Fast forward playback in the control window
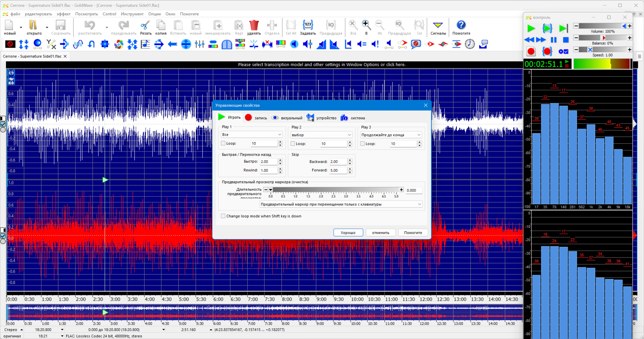644x339 pixels. (541, 40)
